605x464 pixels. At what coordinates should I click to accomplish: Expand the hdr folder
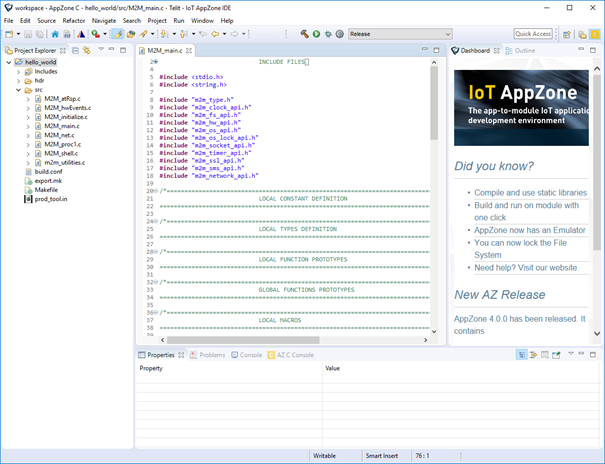18,81
